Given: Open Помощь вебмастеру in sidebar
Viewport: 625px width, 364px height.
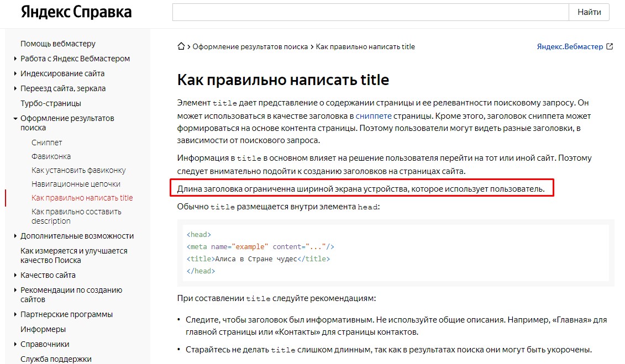Looking at the screenshot, I should (x=58, y=44).
